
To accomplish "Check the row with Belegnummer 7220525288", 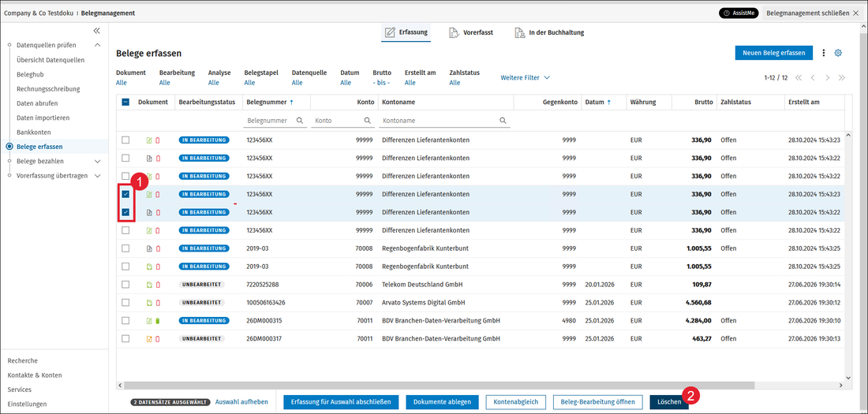I will point(125,285).
